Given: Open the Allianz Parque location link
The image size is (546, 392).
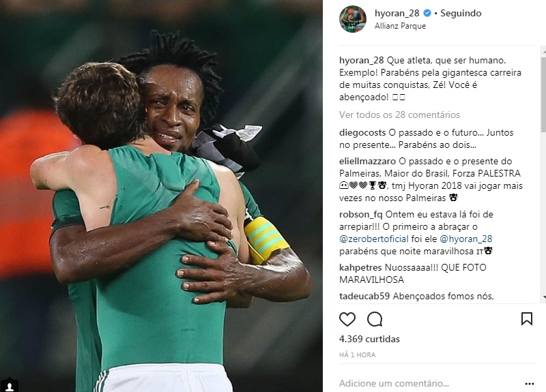Looking at the screenshot, I should (x=400, y=26).
